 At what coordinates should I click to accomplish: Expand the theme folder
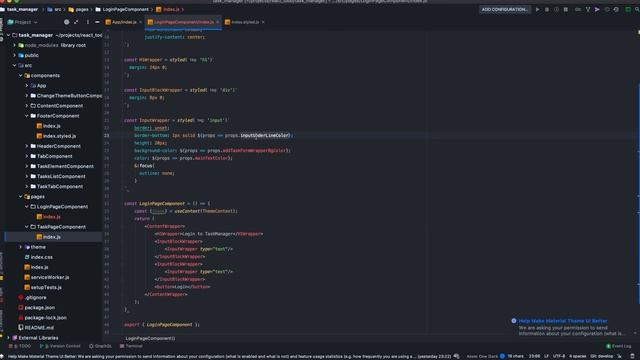click(21, 247)
